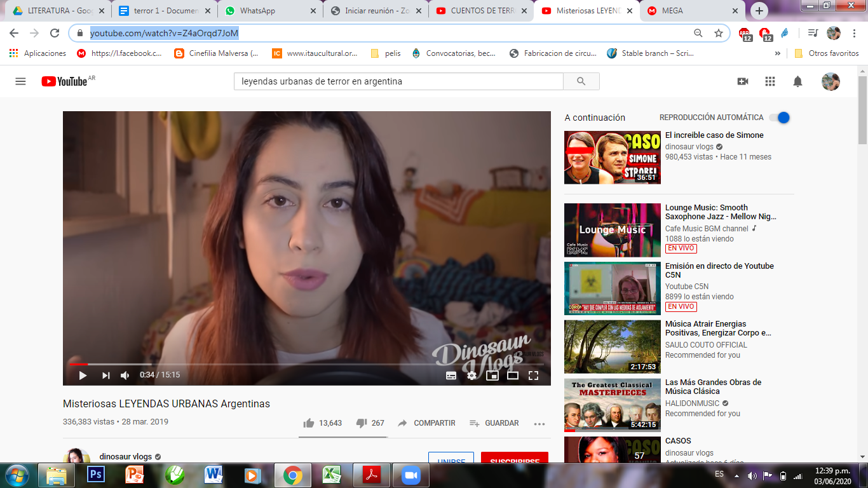
Task: Show hidden system tray icons arrow
Action: coord(736,475)
